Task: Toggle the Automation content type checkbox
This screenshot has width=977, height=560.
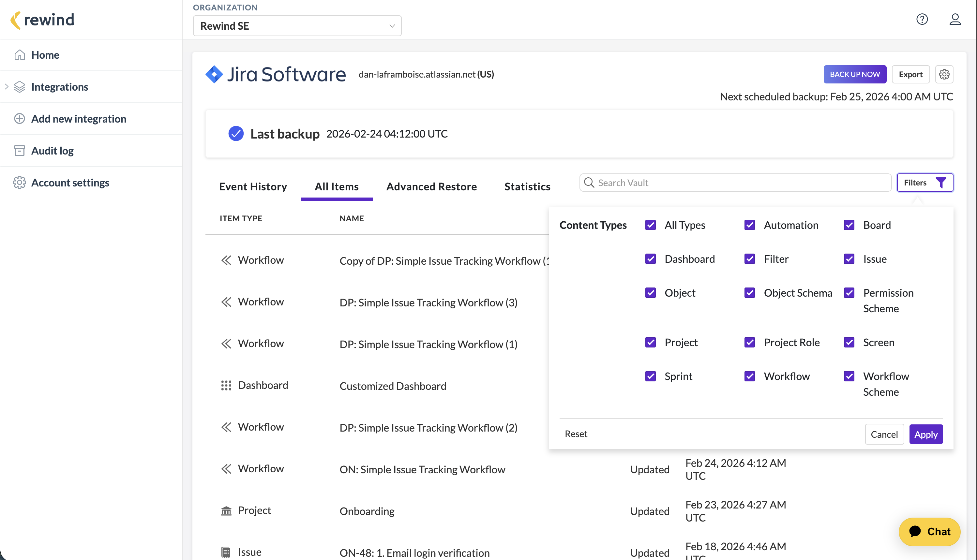Action: click(x=750, y=225)
